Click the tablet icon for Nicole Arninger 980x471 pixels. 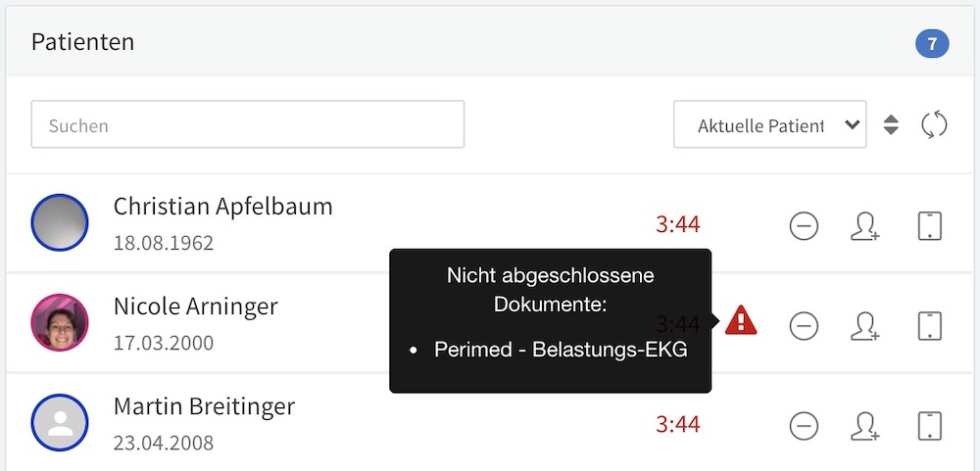(x=929, y=325)
